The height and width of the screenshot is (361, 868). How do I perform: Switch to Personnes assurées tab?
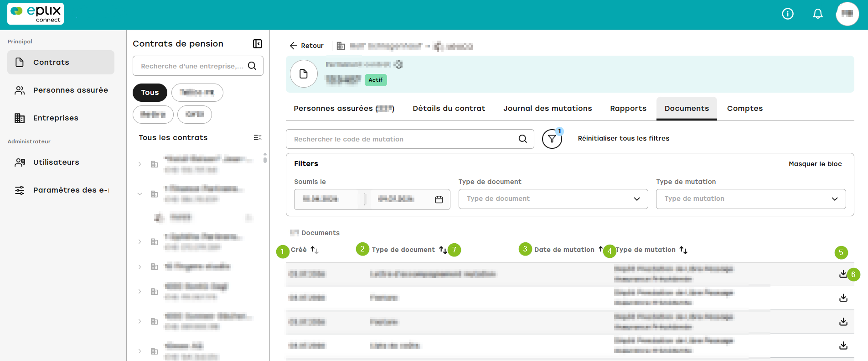(344, 109)
